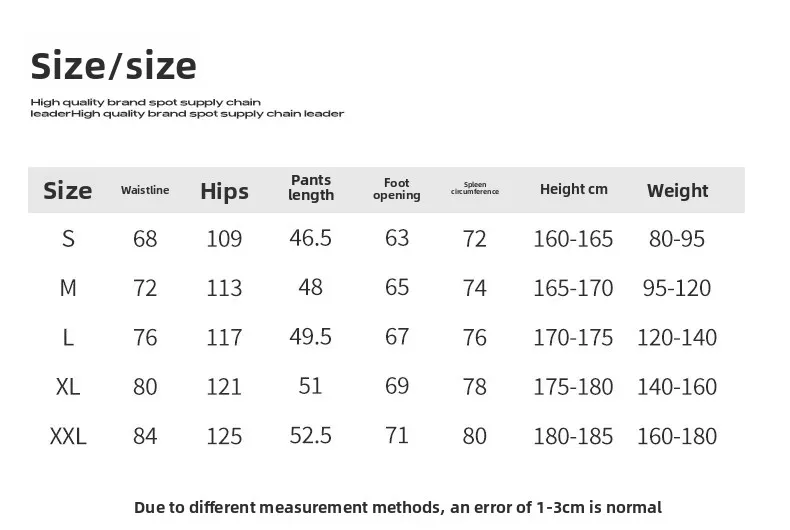Image resolution: width=790 pixels, height=530 pixels.
Task: Select the XL size row label
Action: coord(68,386)
